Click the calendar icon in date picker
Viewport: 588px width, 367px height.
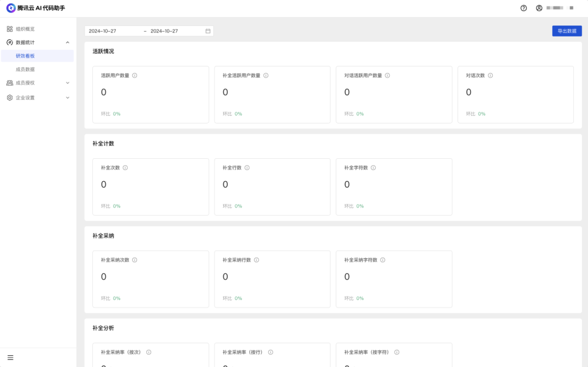coord(208,31)
